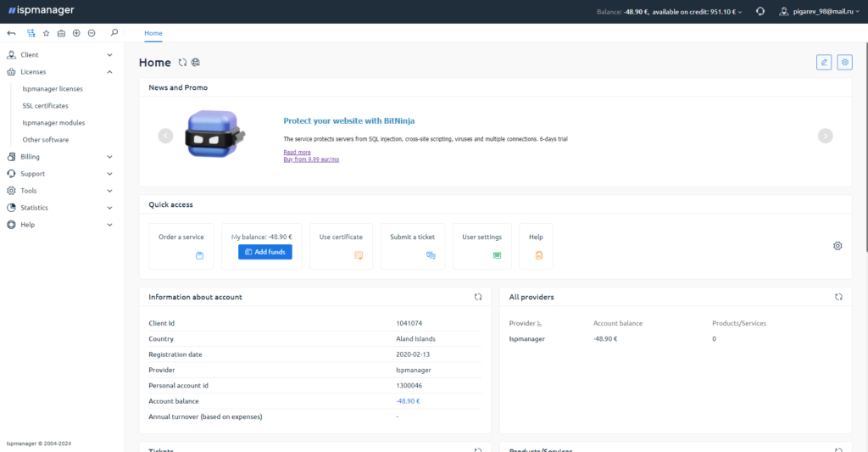Collapse all menu sections with minus icon
The image size is (868, 452).
coord(92,33)
